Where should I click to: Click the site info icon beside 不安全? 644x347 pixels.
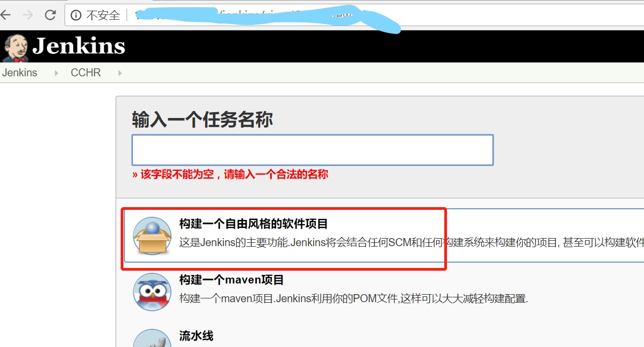coord(76,15)
